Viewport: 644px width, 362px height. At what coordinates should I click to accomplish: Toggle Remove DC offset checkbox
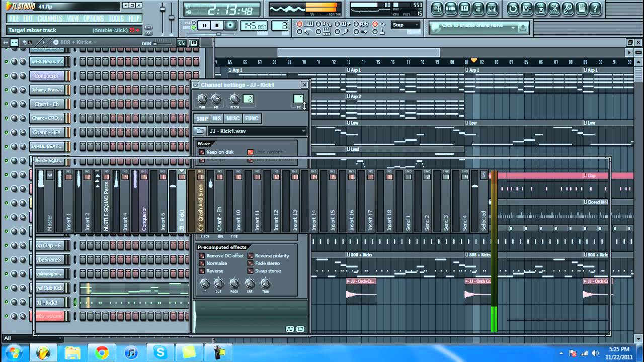pos(202,256)
